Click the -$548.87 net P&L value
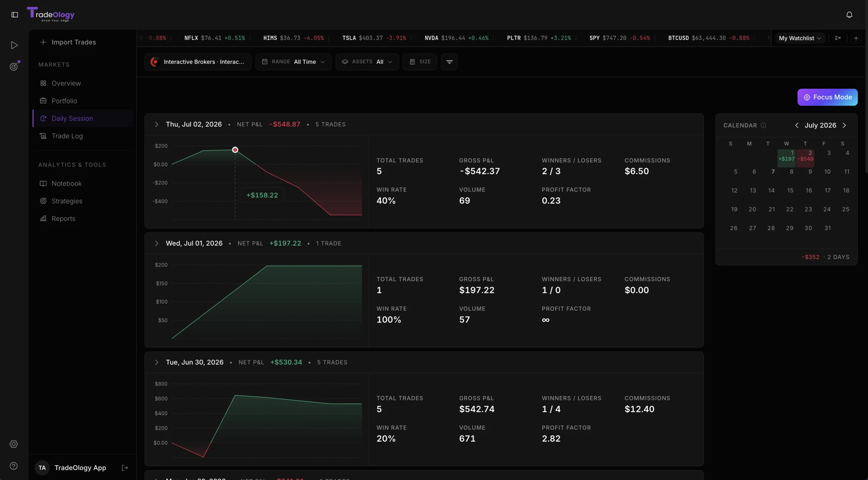The image size is (868, 480). click(285, 125)
